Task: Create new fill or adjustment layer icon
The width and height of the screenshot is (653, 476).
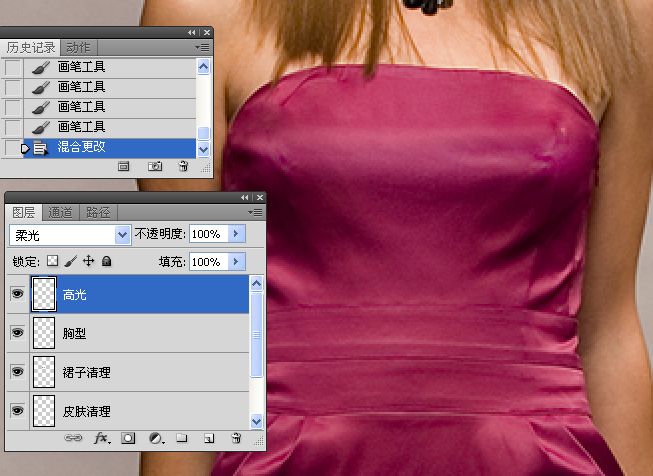Action: [x=156, y=438]
